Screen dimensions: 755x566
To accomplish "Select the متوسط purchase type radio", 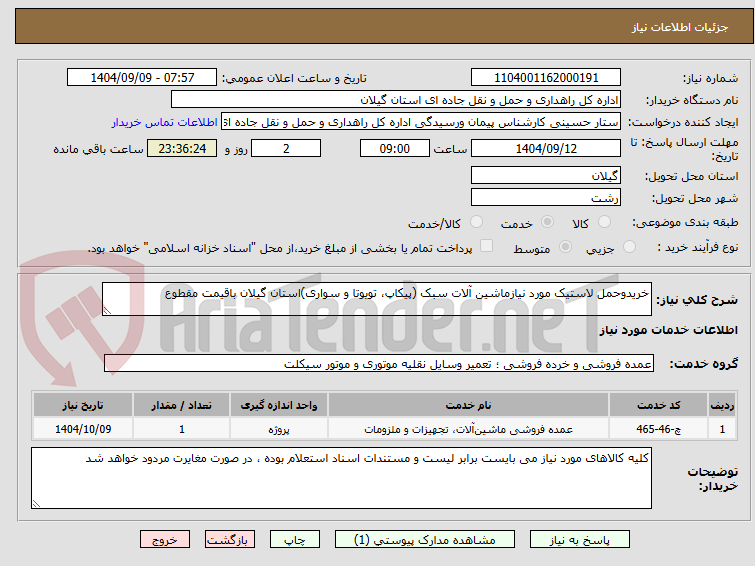I will tap(565, 247).
